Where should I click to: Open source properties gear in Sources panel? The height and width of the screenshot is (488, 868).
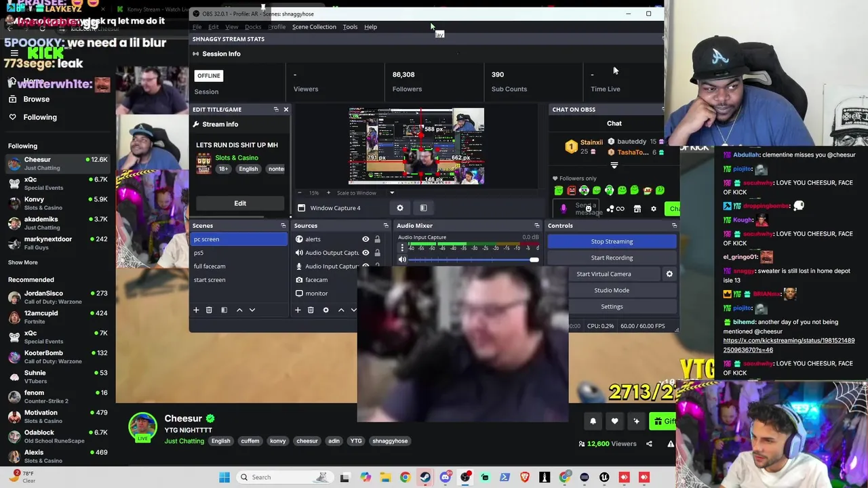click(x=325, y=310)
